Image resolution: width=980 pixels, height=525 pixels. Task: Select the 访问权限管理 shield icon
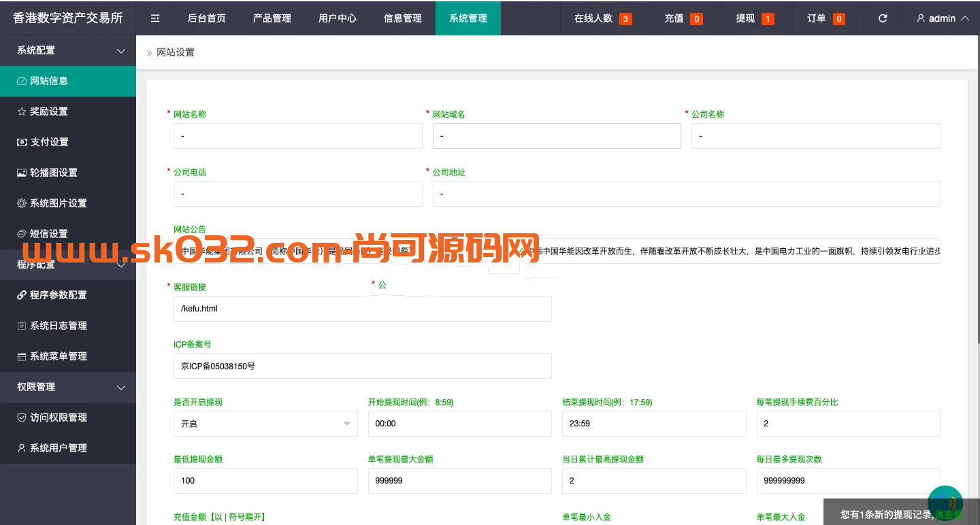pos(22,418)
